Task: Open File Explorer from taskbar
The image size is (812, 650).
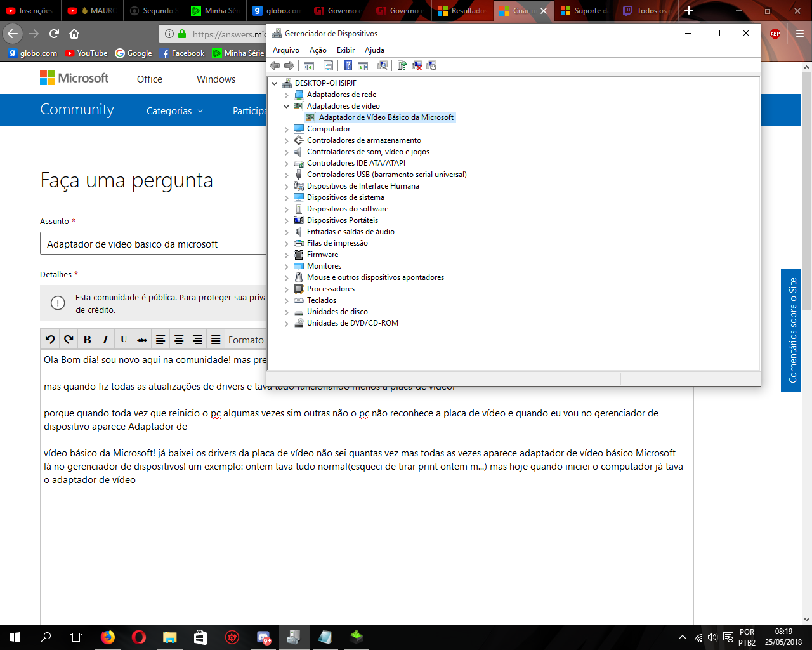Action: click(169, 637)
